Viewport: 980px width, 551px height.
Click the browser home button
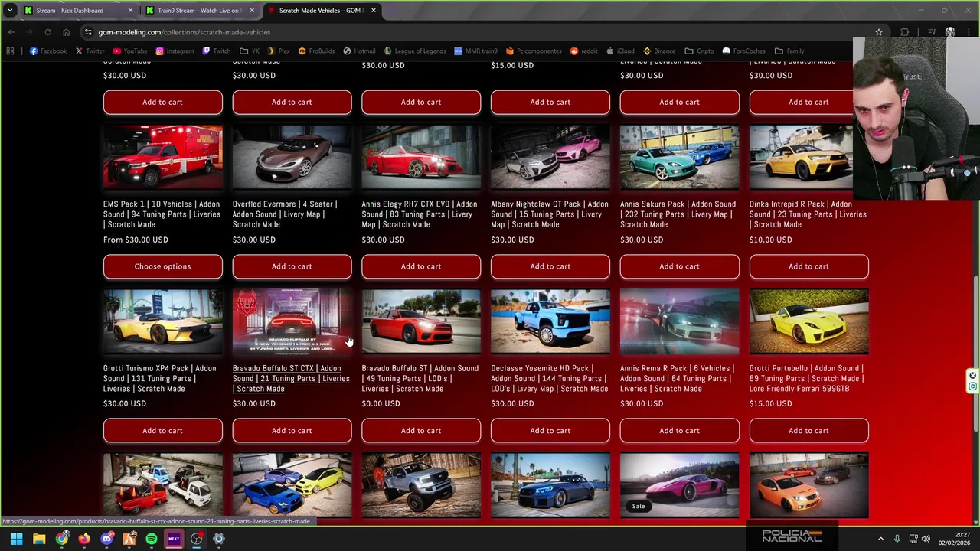tap(66, 32)
